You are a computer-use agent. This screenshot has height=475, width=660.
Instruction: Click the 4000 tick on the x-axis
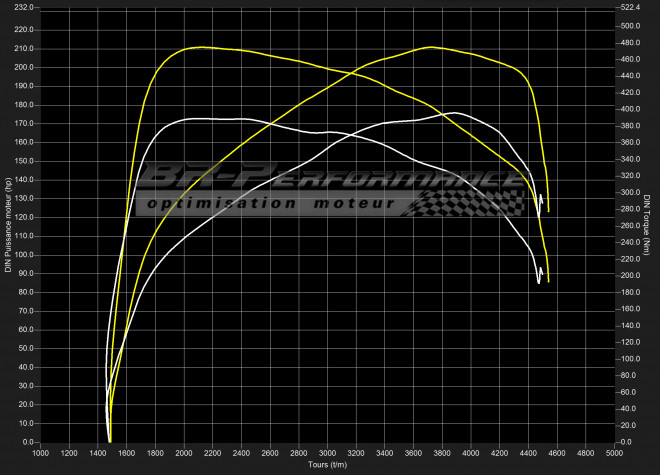[469, 453]
